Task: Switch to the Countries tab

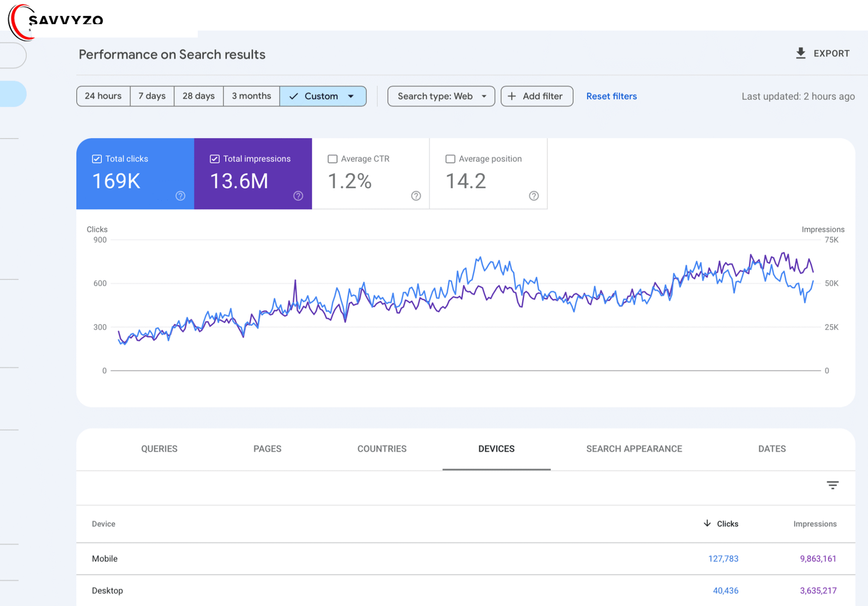Action: point(382,449)
